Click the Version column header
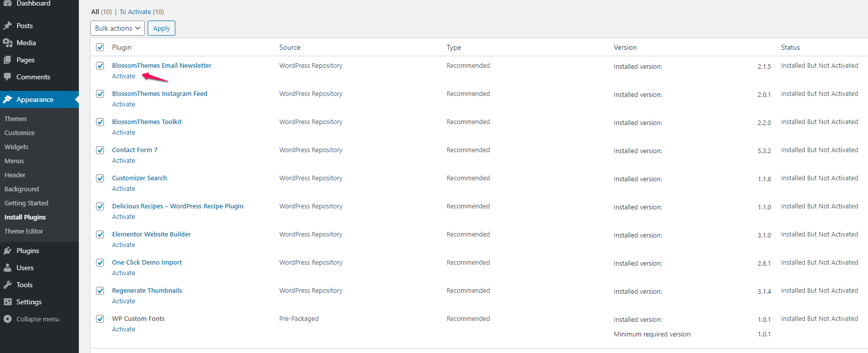This screenshot has width=868, height=353. coord(625,47)
